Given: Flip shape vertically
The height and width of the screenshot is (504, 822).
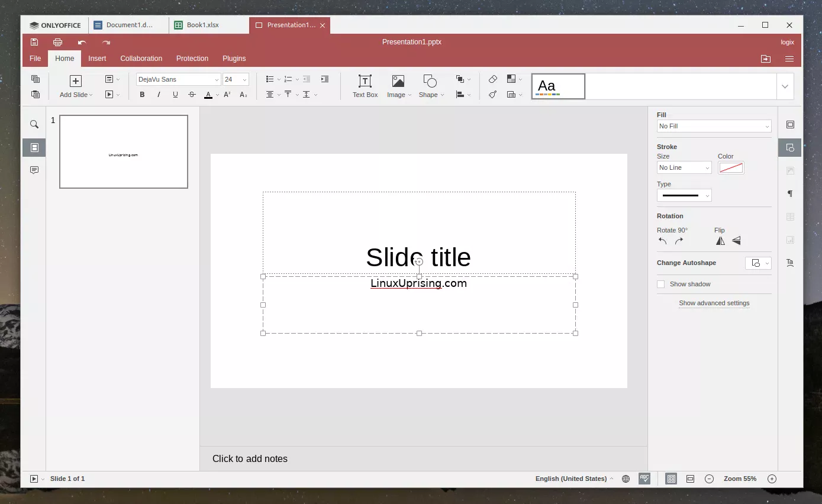Looking at the screenshot, I should [736, 241].
